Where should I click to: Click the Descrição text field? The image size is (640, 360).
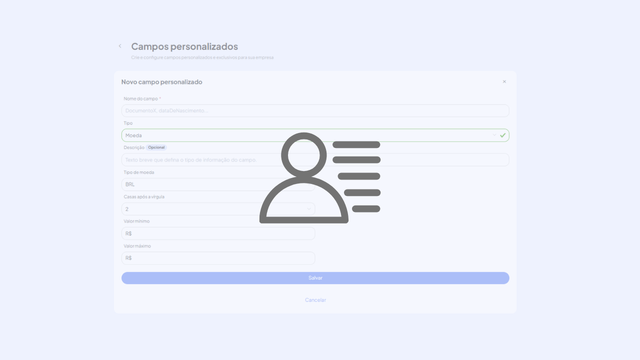pyautogui.click(x=315, y=160)
